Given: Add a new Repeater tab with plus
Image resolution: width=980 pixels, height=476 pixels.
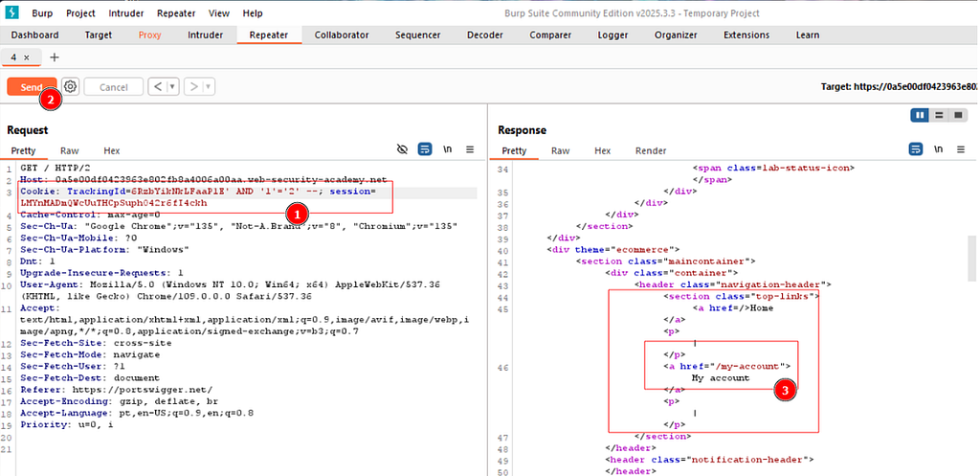Looking at the screenshot, I should click(55, 57).
